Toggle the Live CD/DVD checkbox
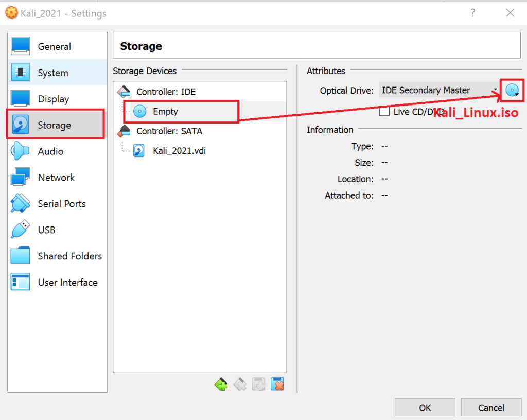 384,112
